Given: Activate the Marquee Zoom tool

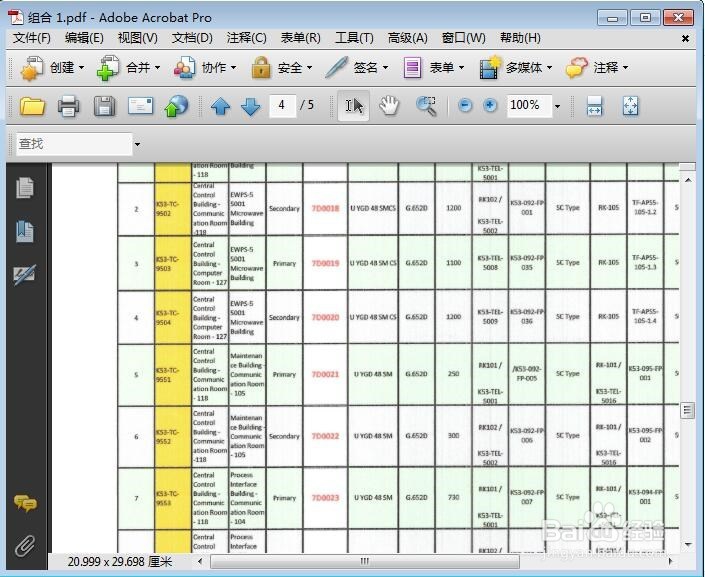Looking at the screenshot, I should 426,106.
